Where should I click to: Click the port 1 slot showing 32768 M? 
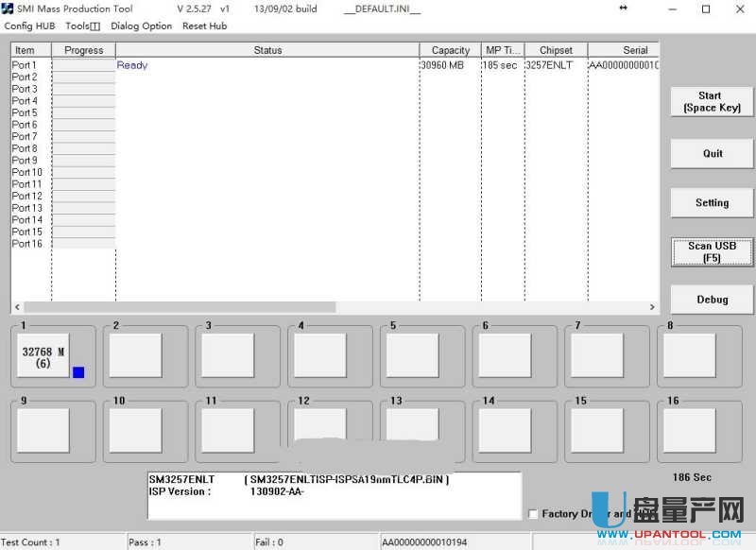(43, 356)
